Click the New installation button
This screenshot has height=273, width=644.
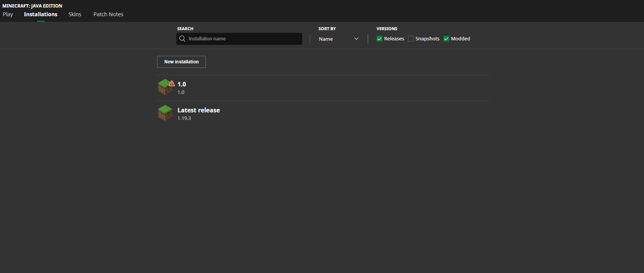pos(181,62)
